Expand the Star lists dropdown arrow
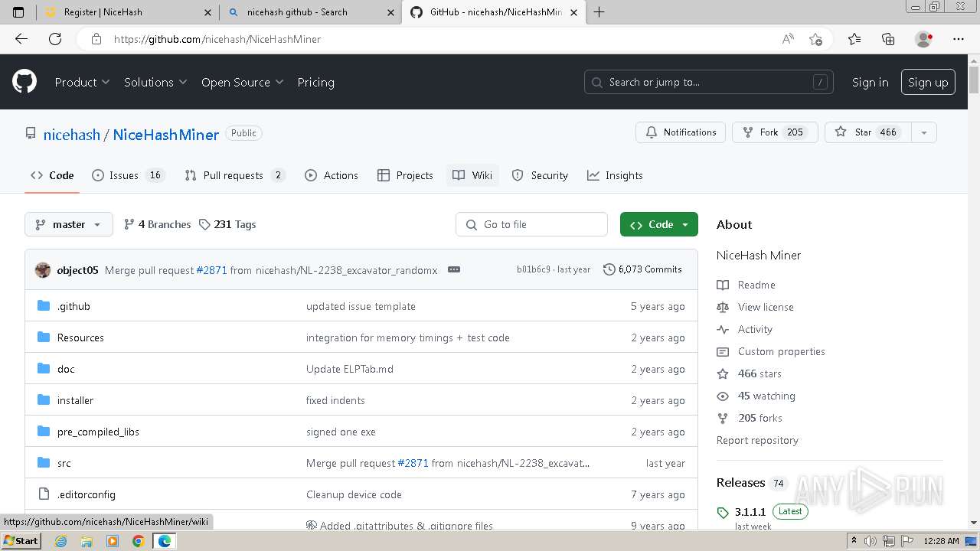The width and height of the screenshot is (980, 551). click(923, 132)
